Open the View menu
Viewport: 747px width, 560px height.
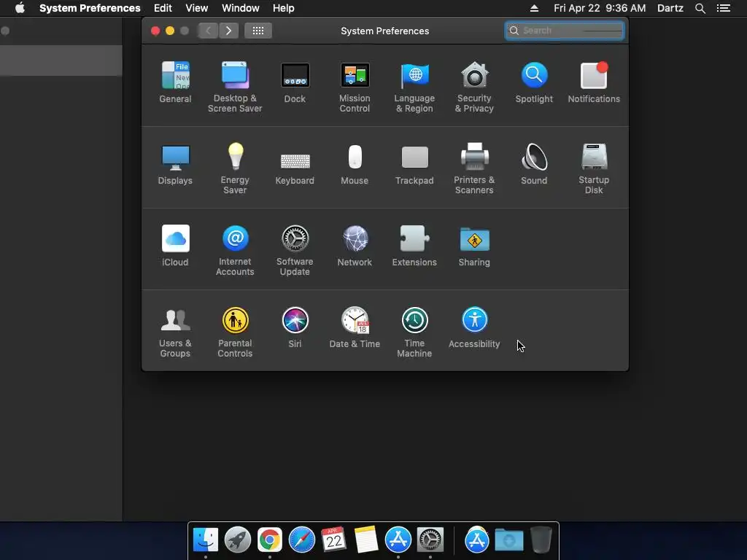[x=197, y=8]
